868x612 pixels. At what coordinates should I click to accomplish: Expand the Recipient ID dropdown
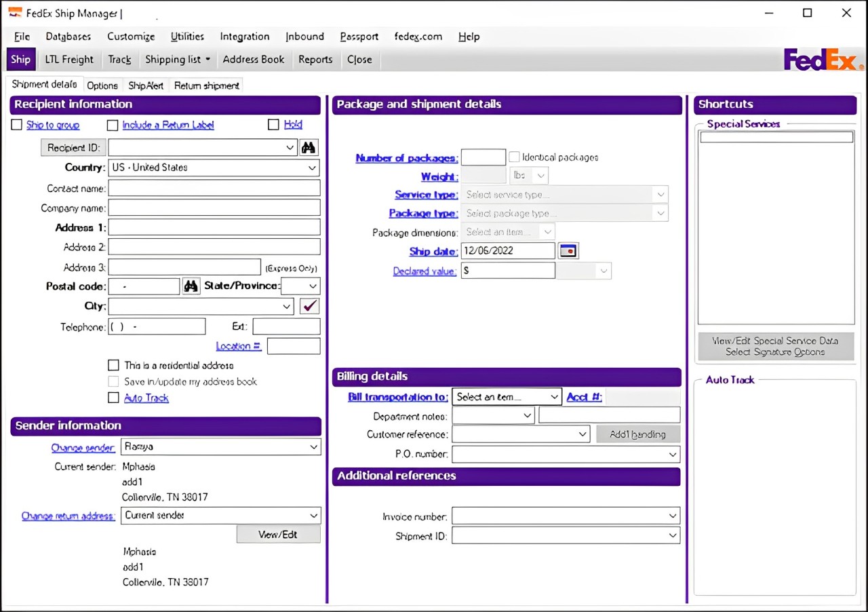(290, 147)
